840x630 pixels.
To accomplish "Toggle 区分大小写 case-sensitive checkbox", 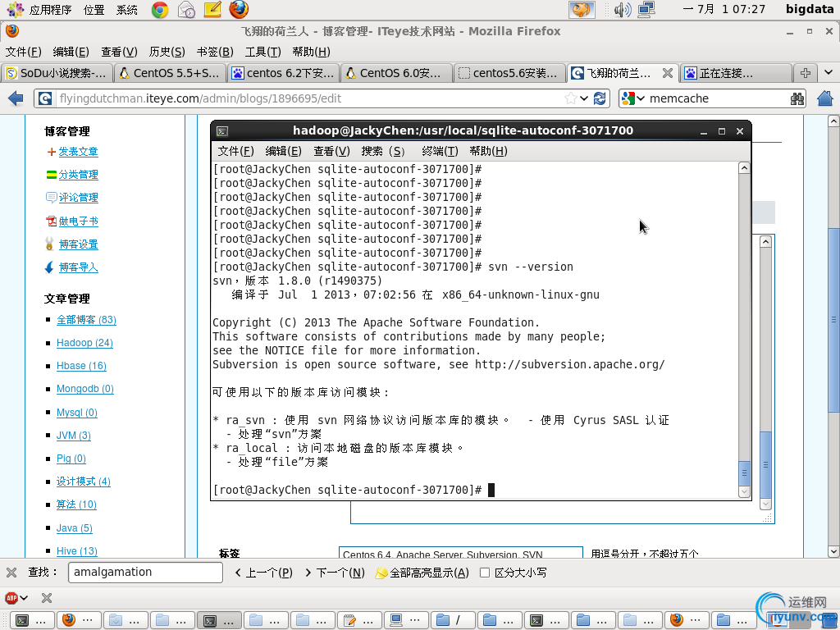I will click(485, 573).
